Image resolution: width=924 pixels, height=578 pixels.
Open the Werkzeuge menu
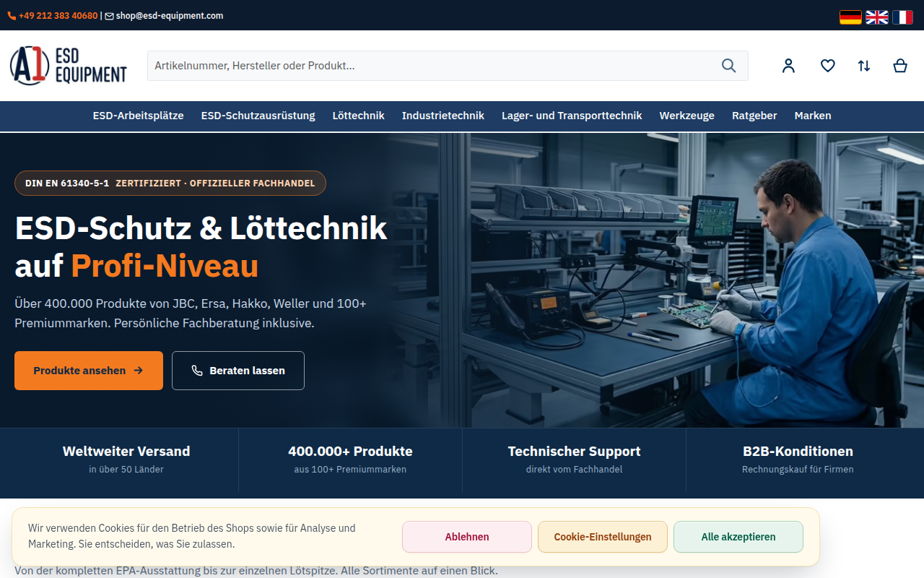tap(687, 116)
